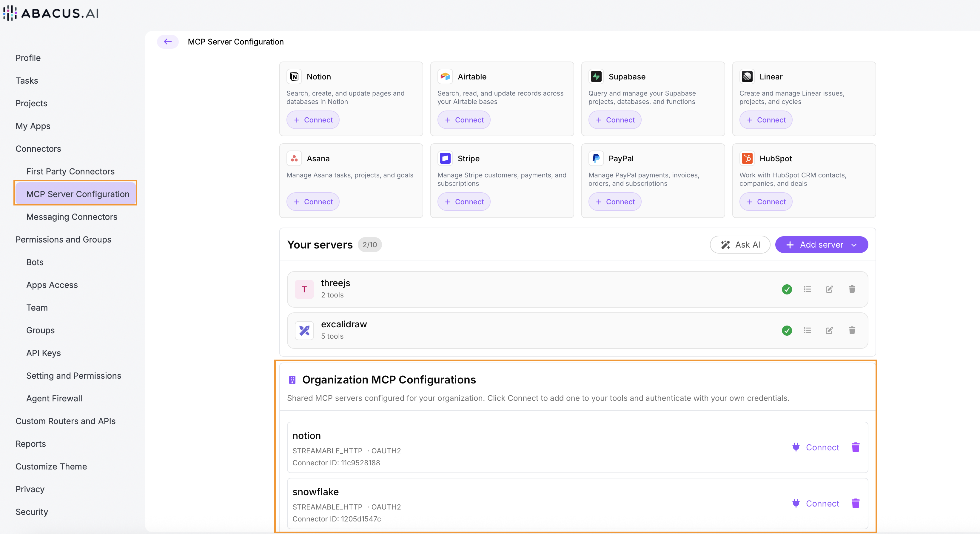Open Projects in the sidebar
980x534 pixels.
(32, 103)
